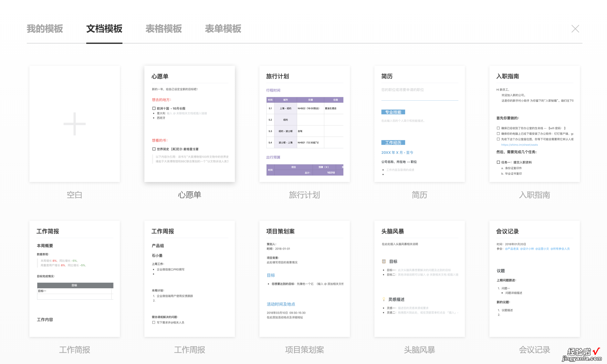Create a blank document from the plus thumbnail

coord(75,124)
